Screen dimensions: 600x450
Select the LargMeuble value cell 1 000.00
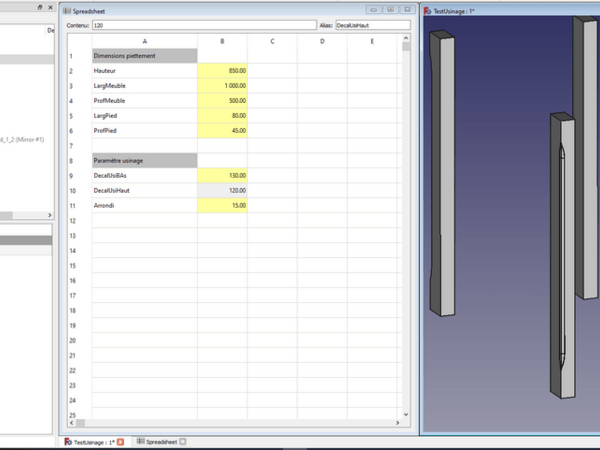click(x=223, y=86)
